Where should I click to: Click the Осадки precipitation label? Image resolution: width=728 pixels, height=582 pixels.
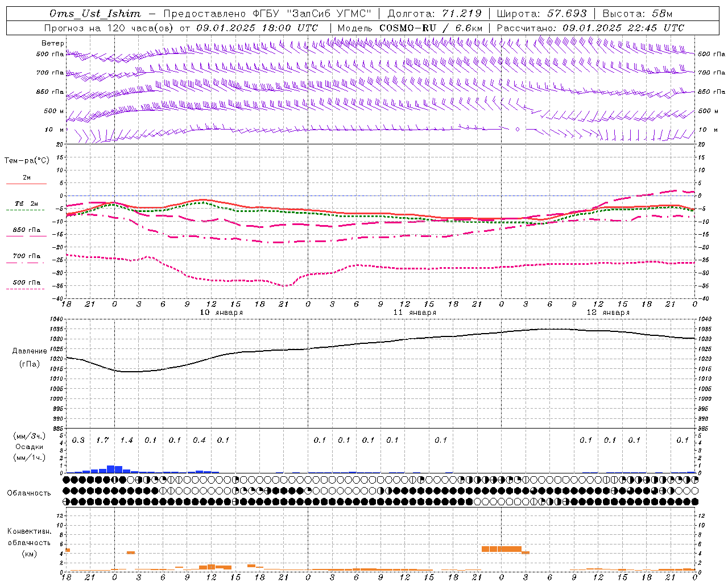click(x=29, y=447)
